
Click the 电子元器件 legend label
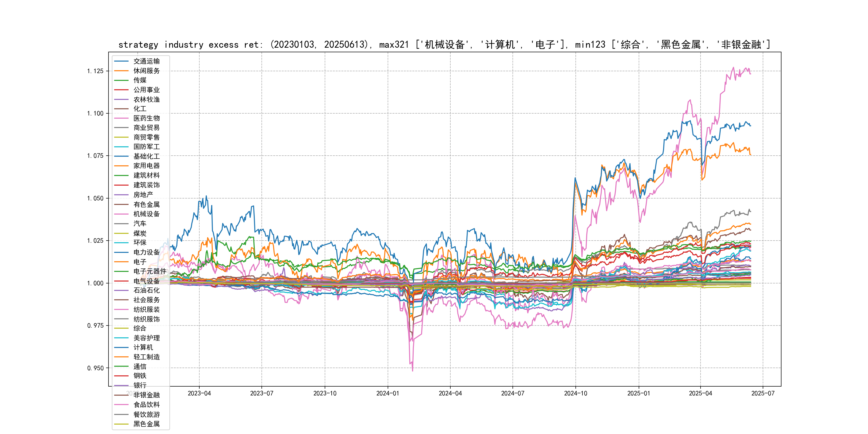[149, 271]
